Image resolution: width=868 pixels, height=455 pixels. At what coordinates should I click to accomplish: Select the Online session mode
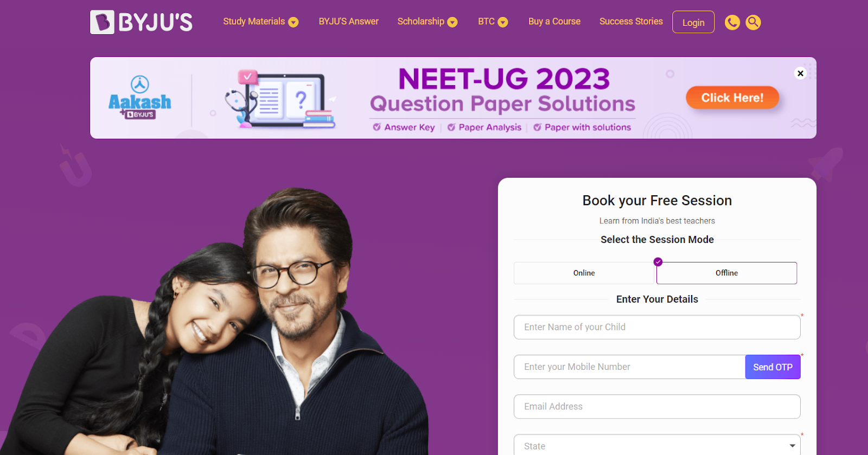584,273
